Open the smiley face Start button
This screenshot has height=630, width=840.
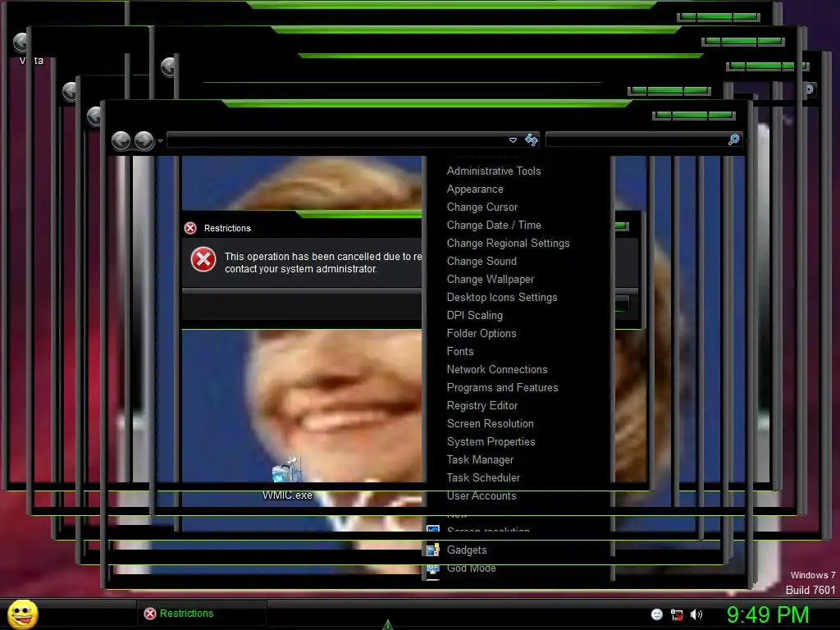(22, 614)
